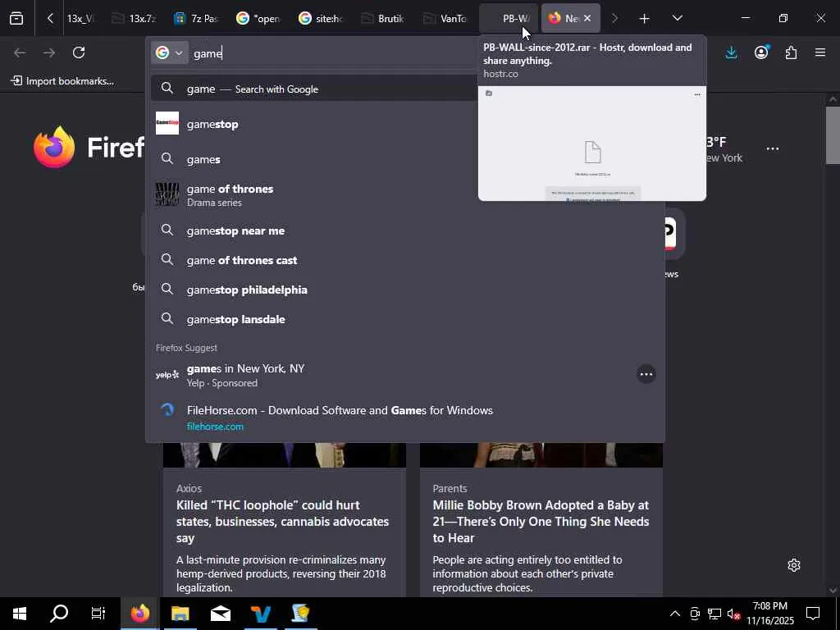This screenshot has height=630, width=840.
Task: Switch to the PB-W tab
Action: (x=508, y=18)
